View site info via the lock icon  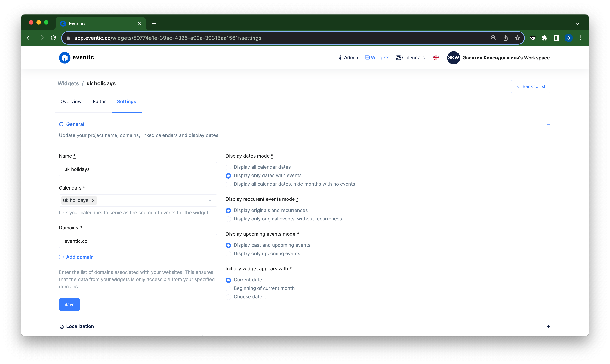pos(69,38)
